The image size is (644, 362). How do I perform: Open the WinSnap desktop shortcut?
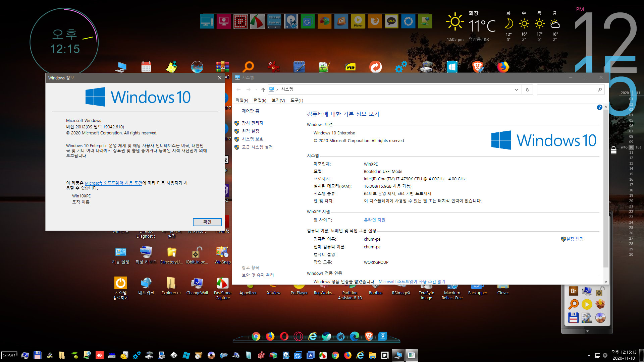(222, 255)
